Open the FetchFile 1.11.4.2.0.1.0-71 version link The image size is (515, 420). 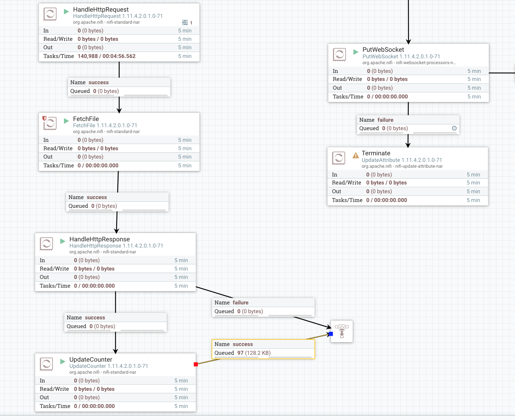tap(105, 125)
